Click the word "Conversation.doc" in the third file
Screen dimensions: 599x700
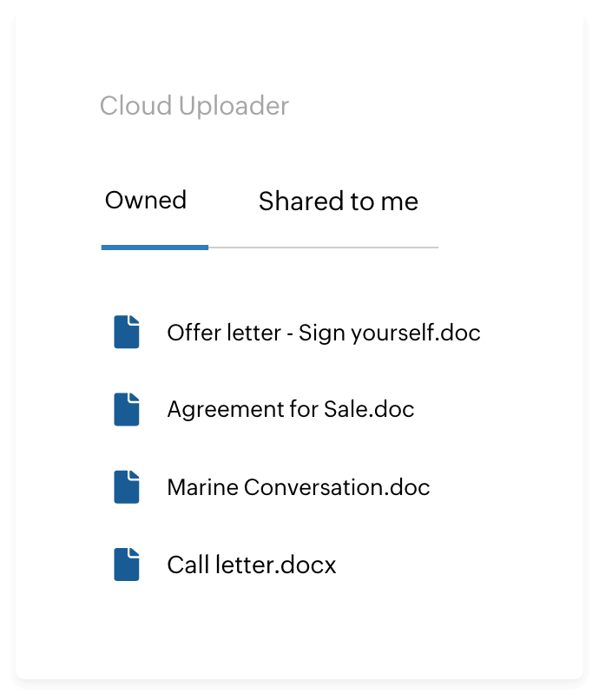pyautogui.click(x=337, y=487)
